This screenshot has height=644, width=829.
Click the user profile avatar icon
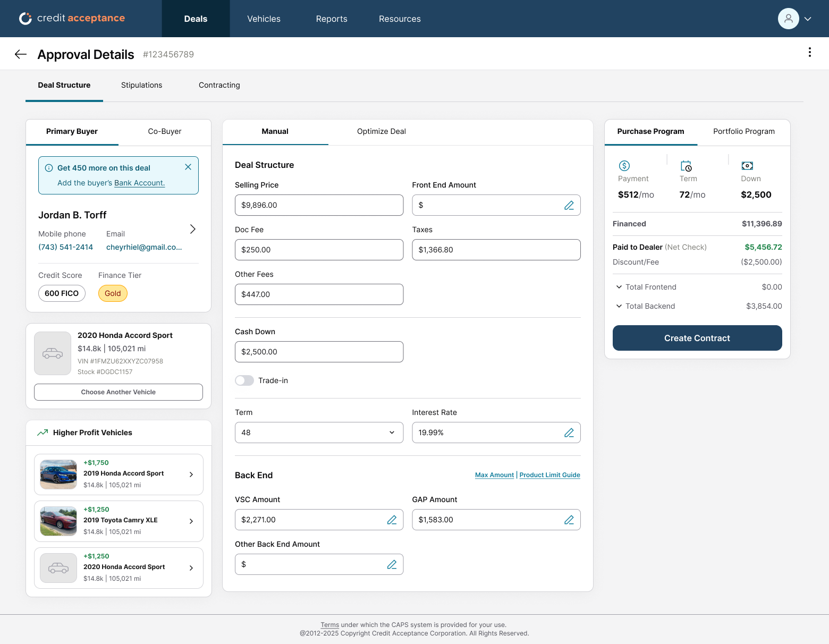pyautogui.click(x=788, y=19)
